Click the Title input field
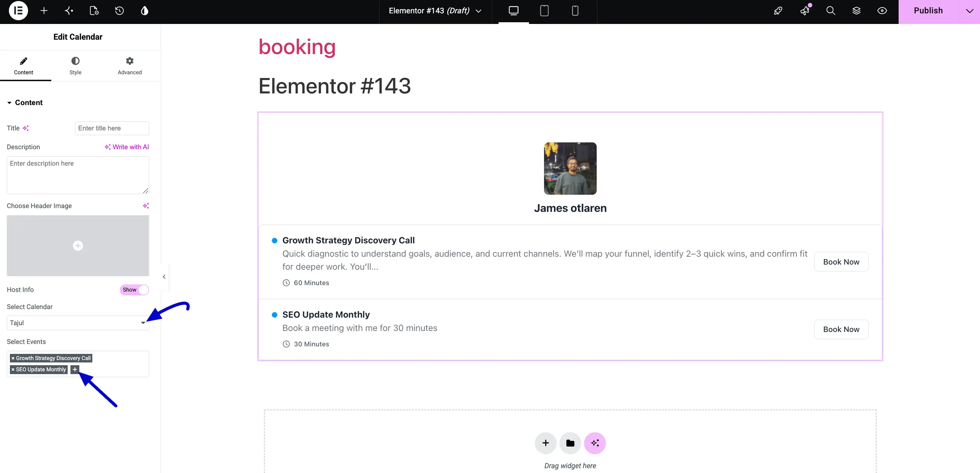The image size is (980, 473). tap(112, 128)
